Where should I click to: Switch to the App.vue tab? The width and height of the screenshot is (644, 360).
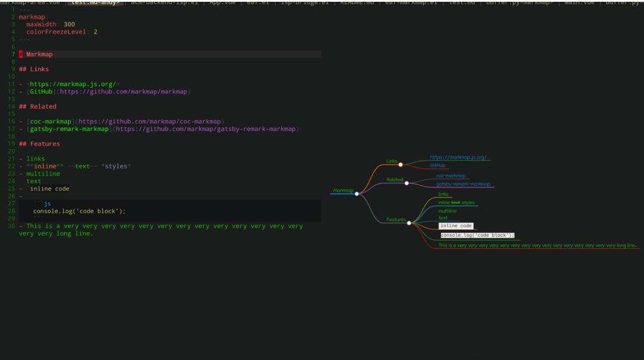pyautogui.click(x=226, y=2)
